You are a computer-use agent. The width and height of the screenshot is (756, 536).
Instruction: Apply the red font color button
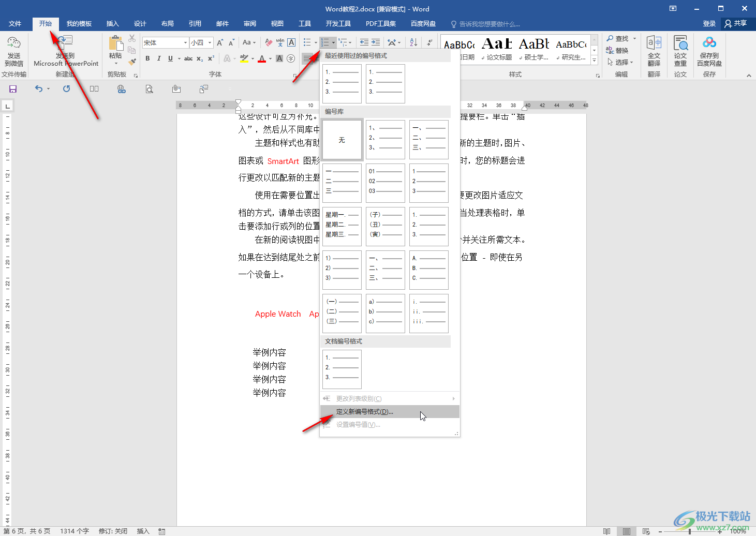tap(262, 58)
